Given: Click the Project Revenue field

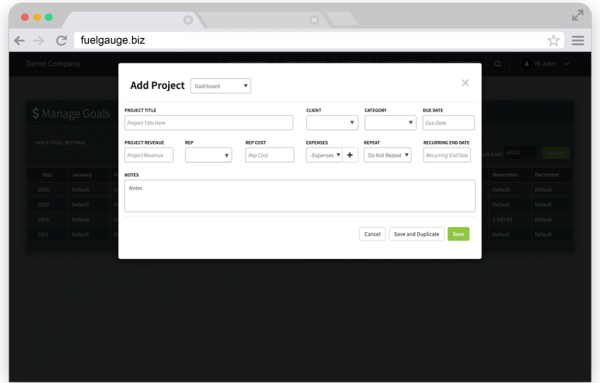Looking at the screenshot, I should tap(149, 155).
